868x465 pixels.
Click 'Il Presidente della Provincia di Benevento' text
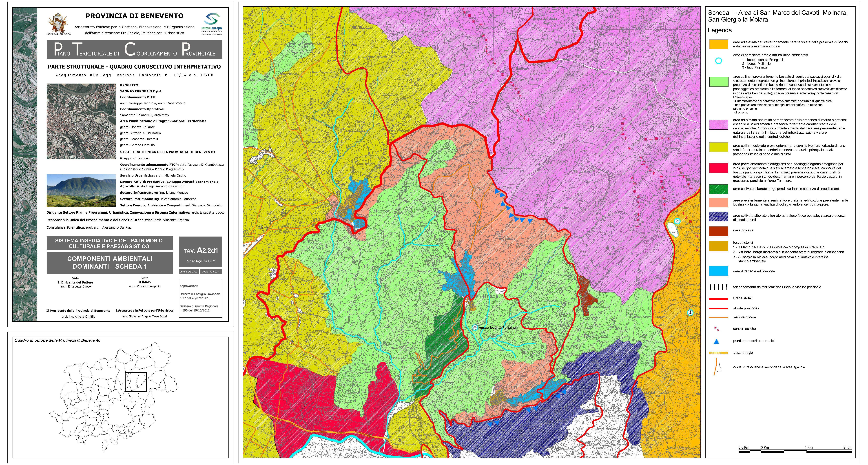[79, 311]
